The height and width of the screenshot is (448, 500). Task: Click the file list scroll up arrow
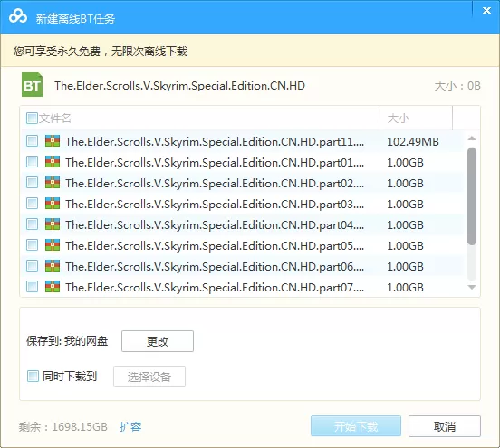(472, 138)
